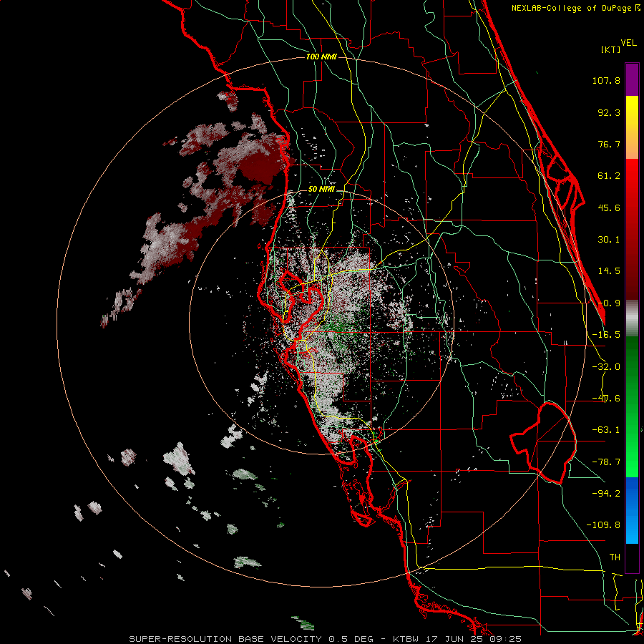The image size is (644, 644).
Task: Click the blue segment of the color bar
Action: [632, 510]
